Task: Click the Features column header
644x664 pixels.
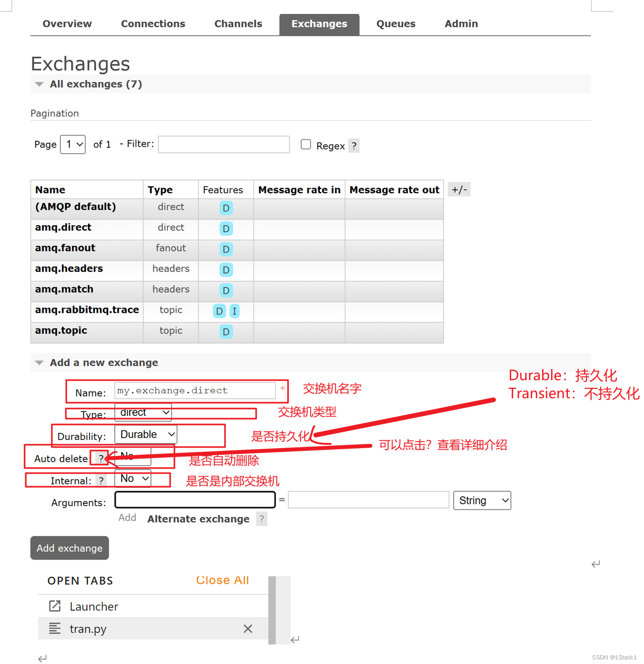Action: [x=223, y=190]
